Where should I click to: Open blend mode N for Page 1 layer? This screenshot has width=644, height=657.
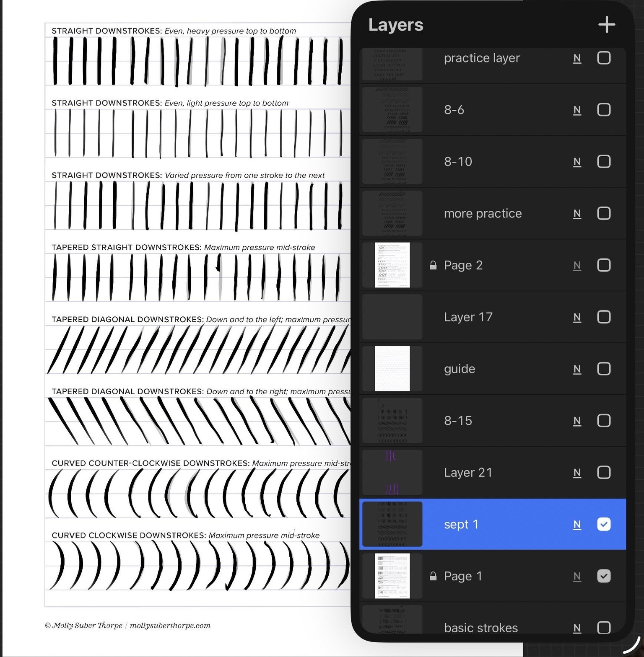[x=577, y=577]
